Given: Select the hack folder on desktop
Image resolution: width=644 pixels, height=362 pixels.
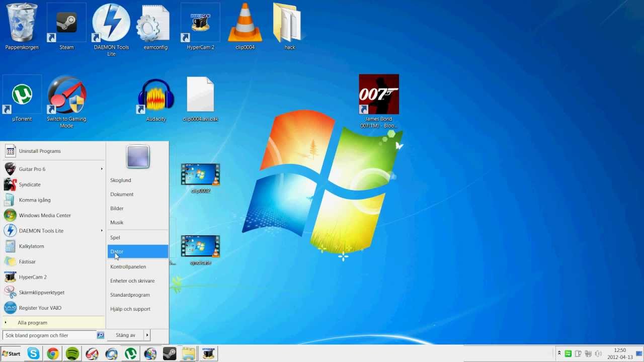Looking at the screenshot, I should coord(289,27).
